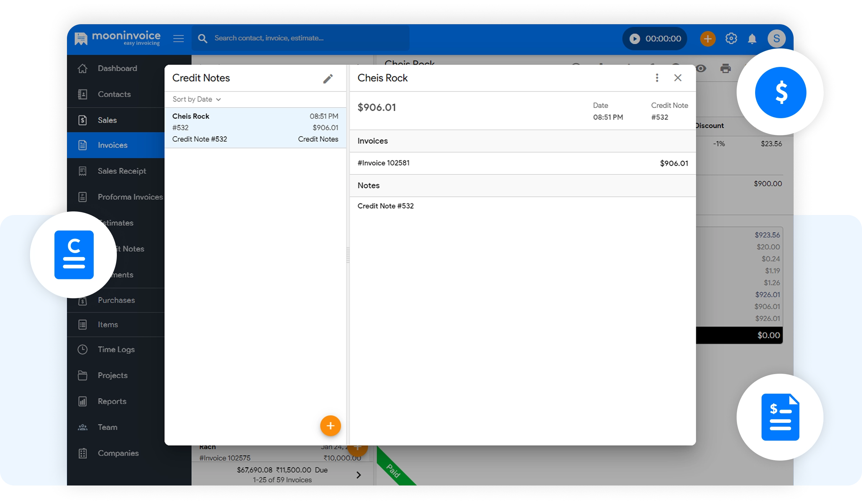Open Dashboard in the sidebar
862x504 pixels.
[117, 68]
